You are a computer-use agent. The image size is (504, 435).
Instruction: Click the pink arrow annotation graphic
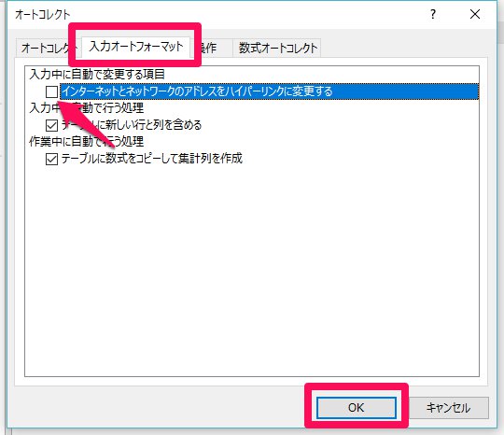click(x=86, y=124)
